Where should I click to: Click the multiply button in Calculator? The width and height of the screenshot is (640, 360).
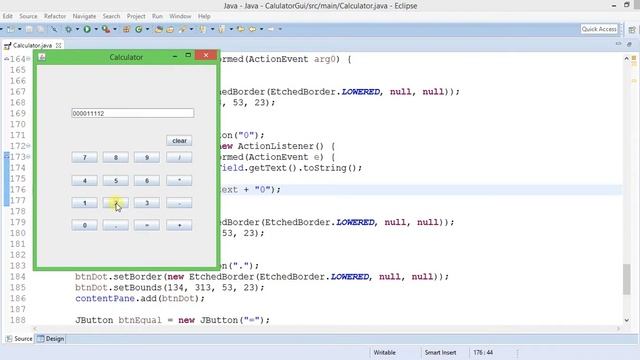[179, 180]
